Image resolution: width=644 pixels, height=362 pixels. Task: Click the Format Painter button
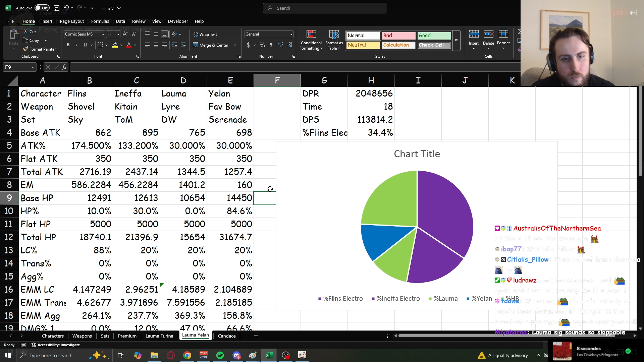[x=39, y=49]
